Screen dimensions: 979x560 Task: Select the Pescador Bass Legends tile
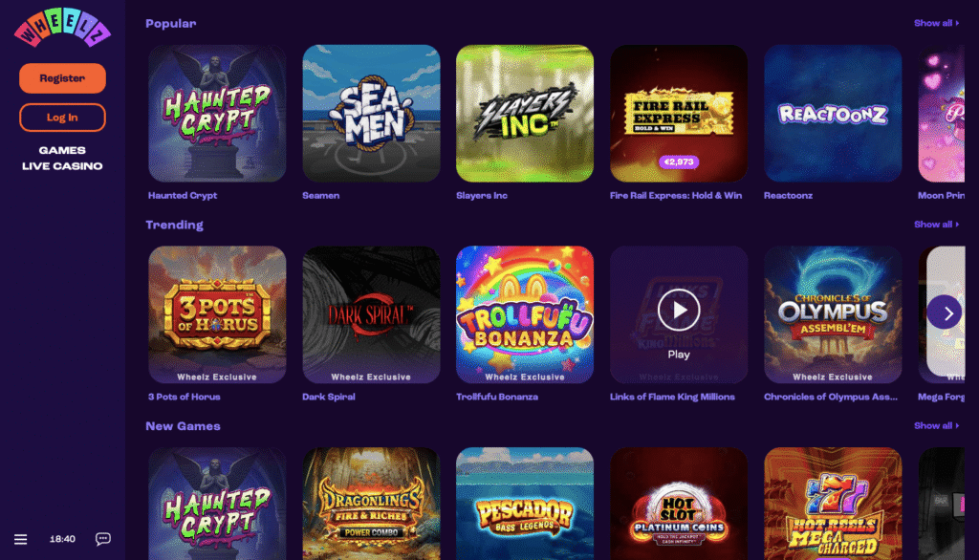pyautogui.click(x=525, y=504)
